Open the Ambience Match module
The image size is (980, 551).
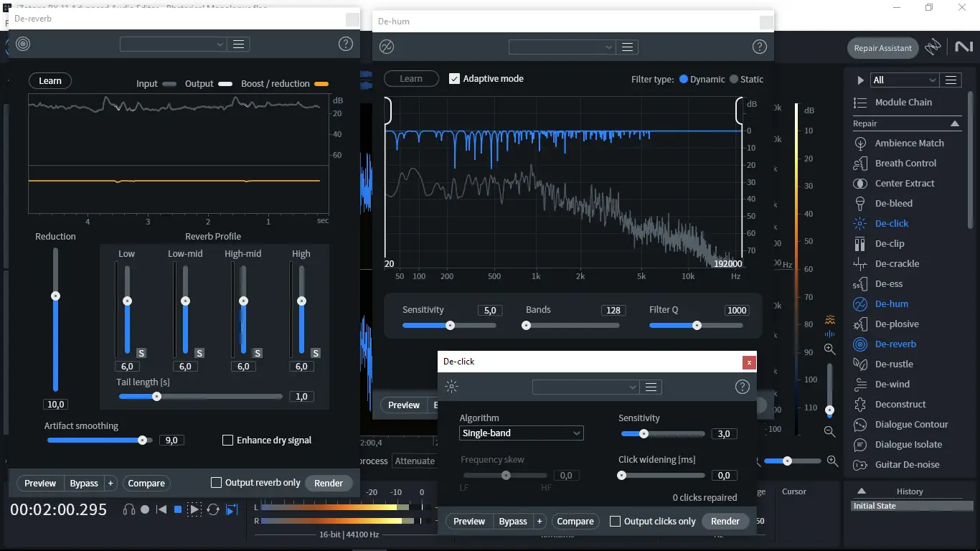[x=900, y=143]
